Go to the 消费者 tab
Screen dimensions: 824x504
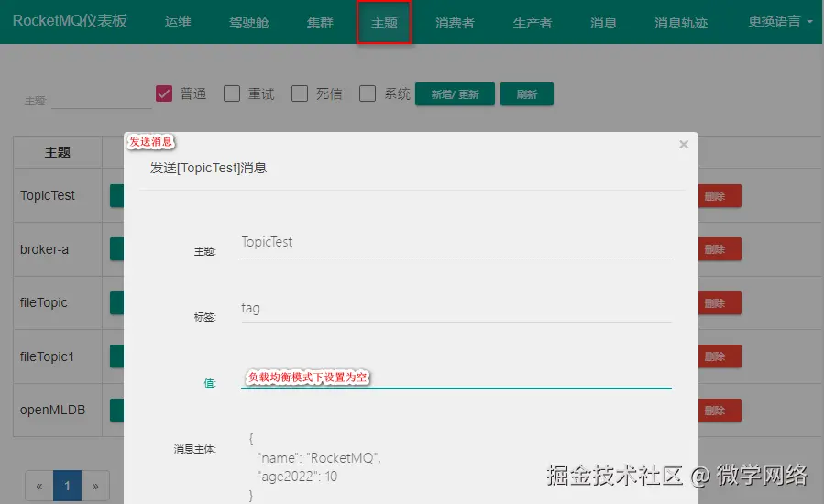[455, 23]
